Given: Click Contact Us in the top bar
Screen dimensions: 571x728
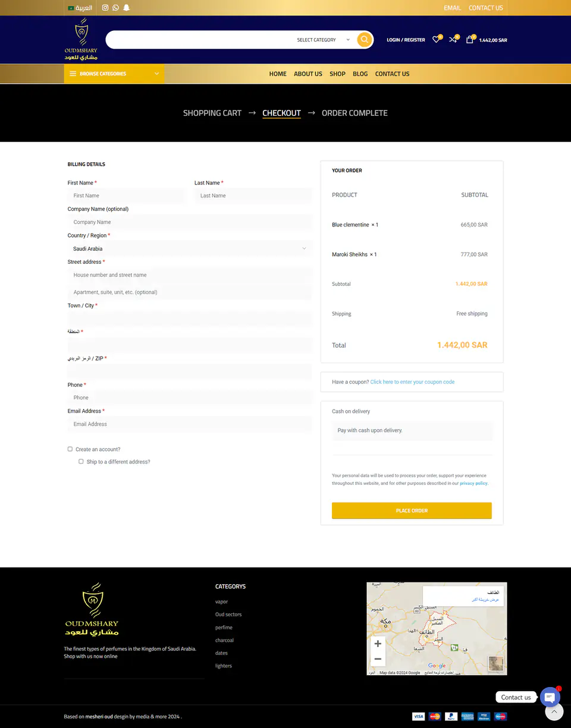Looking at the screenshot, I should point(485,8).
